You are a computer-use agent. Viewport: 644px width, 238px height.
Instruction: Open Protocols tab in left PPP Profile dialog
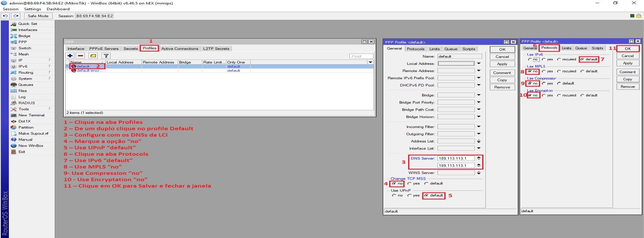(x=415, y=49)
